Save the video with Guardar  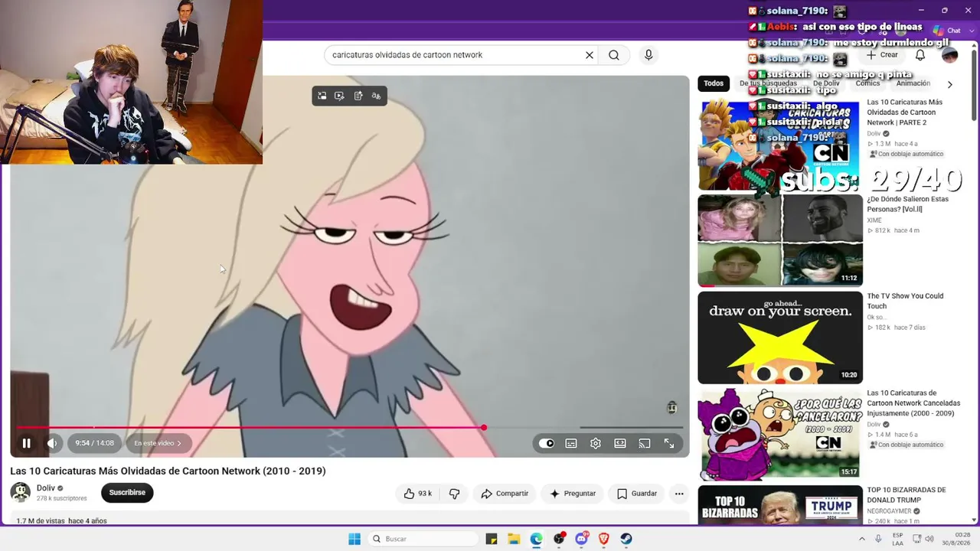coord(637,494)
